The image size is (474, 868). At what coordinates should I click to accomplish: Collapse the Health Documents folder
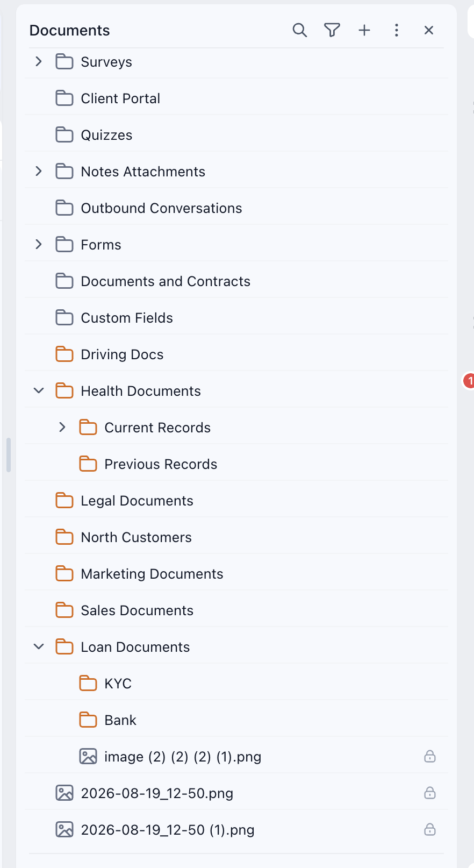[x=39, y=390]
